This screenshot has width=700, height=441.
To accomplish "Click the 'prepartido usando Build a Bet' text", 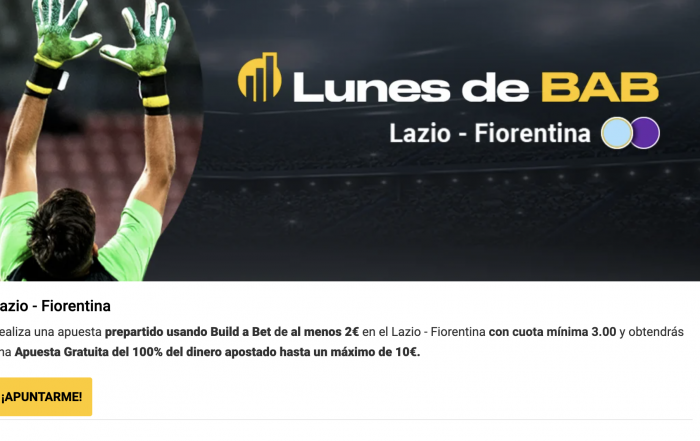I will click(x=177, y=332).
